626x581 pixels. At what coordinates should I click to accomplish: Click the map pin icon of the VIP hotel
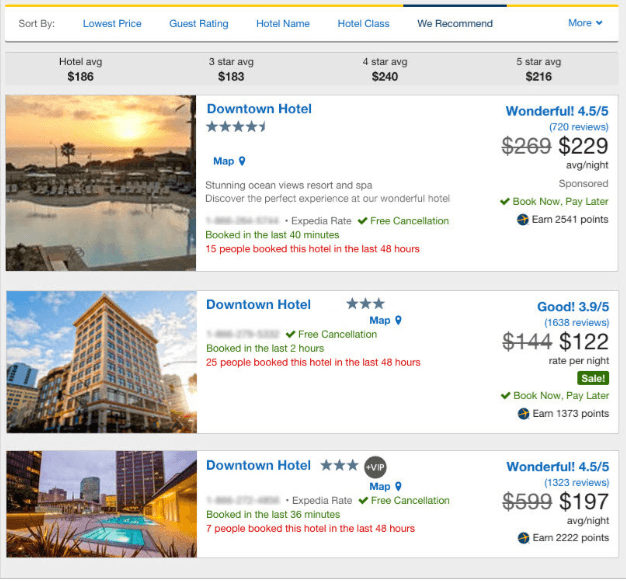pyautogui.click(x=398, y=486)
